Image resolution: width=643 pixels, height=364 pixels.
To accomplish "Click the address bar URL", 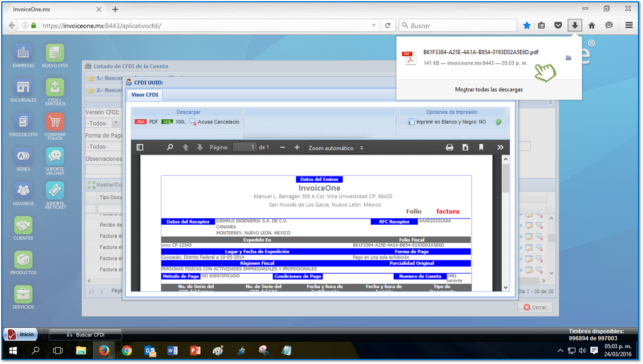I will pos(101,26).
